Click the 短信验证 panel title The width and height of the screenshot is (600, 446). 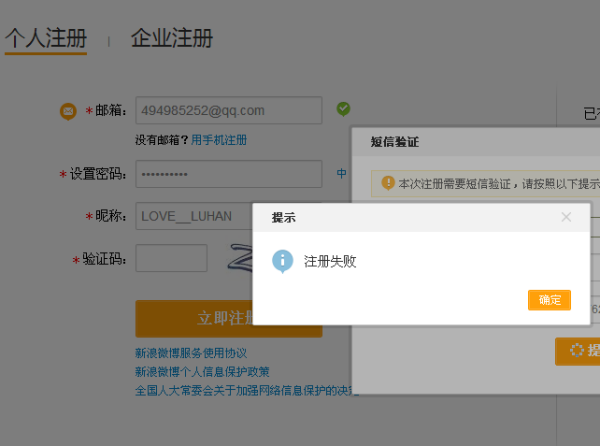point(395,142)
